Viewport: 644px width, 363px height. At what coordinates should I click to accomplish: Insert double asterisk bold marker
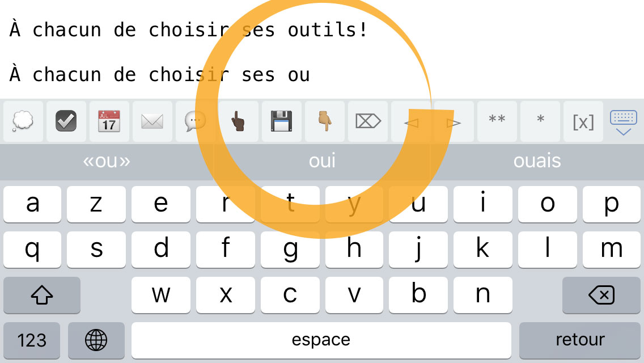click(x=497, y=122)
